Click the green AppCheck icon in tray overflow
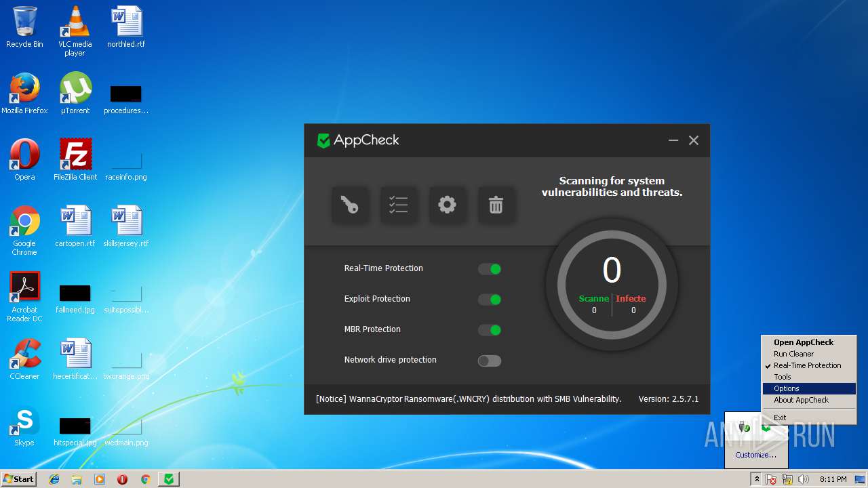868x488 pixels. point(767,427)
